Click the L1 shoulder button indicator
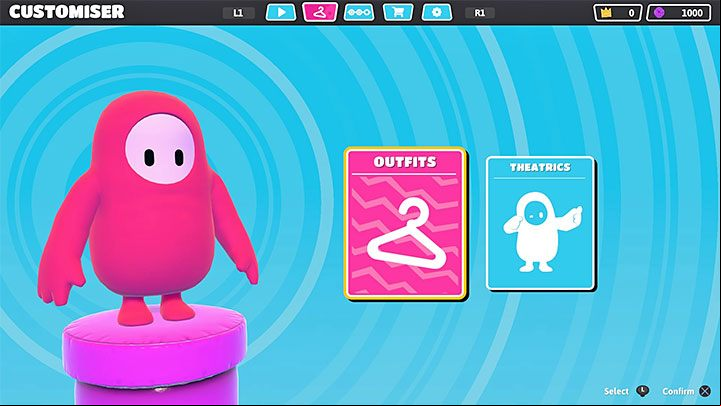This screenshot has height=406, width=721. click(x=238, y=13)
